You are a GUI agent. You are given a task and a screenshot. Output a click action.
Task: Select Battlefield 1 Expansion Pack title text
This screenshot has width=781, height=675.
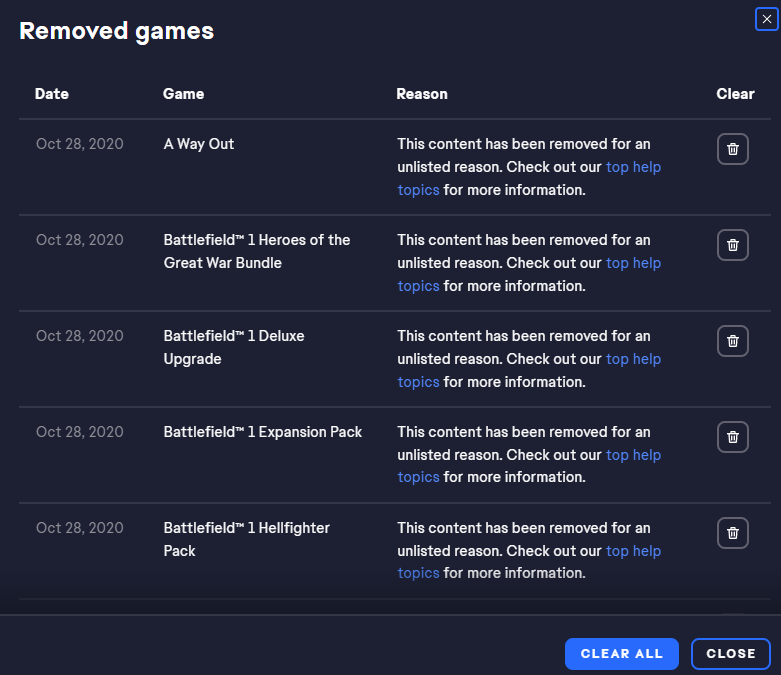coord(262,432)
